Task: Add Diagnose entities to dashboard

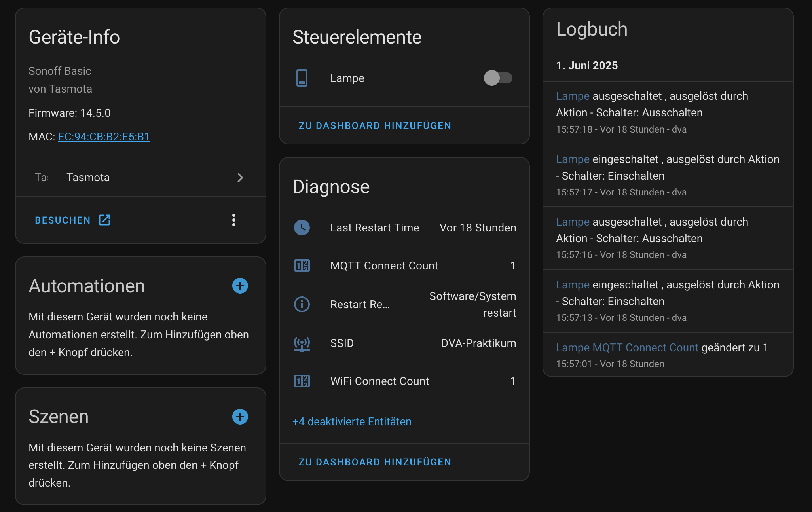Action: click(x=375, y=462)
